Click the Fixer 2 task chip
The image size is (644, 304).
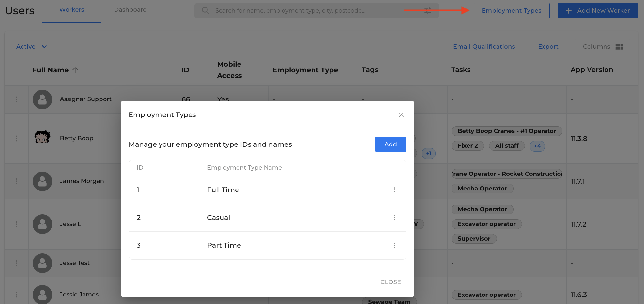pyautogui.click(x=468, y=146)
